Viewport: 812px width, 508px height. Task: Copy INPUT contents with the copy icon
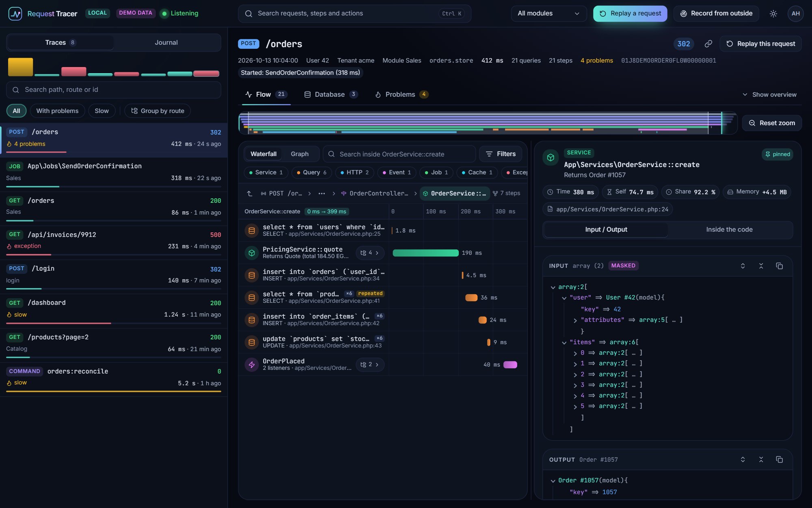780,266
